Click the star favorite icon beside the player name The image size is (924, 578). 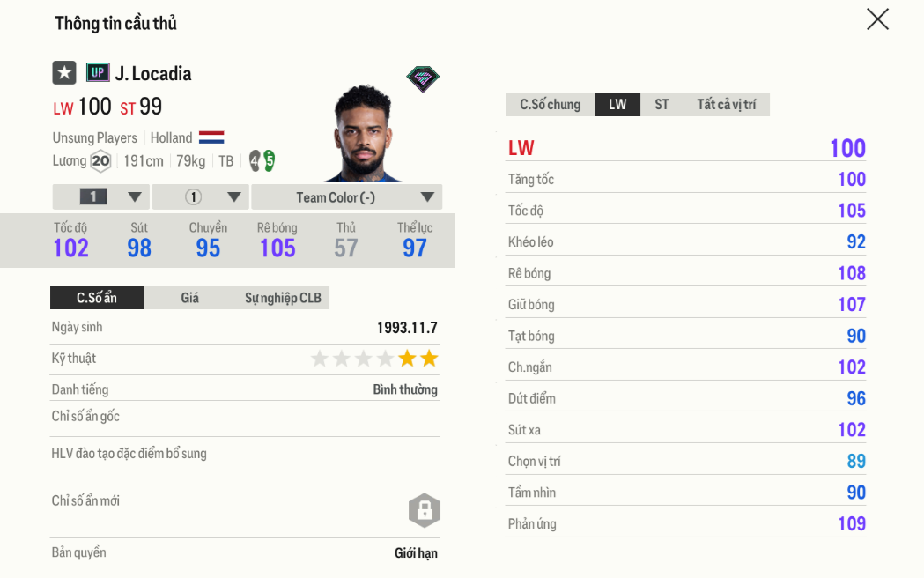pyautogui.click(x=63, y=73)
